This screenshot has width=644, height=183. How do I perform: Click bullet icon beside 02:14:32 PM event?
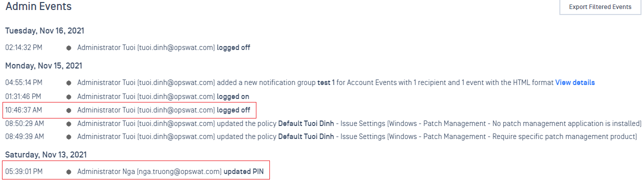[x=69, y=48]
